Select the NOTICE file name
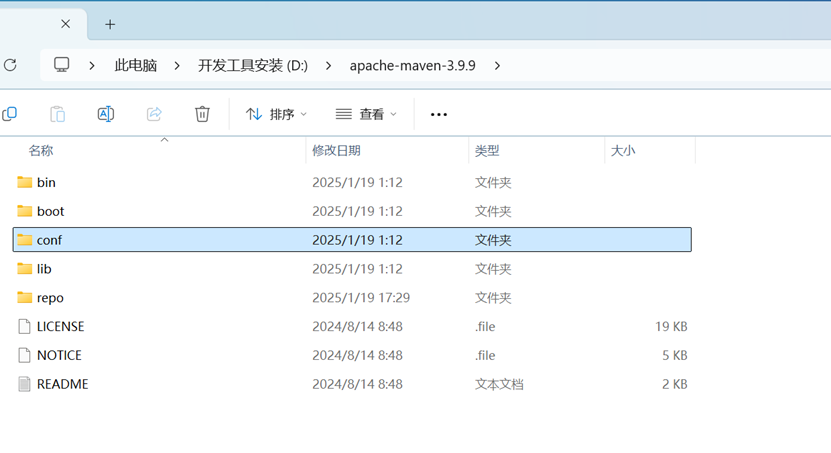The image size is (831, 453). tap(59, 355)
